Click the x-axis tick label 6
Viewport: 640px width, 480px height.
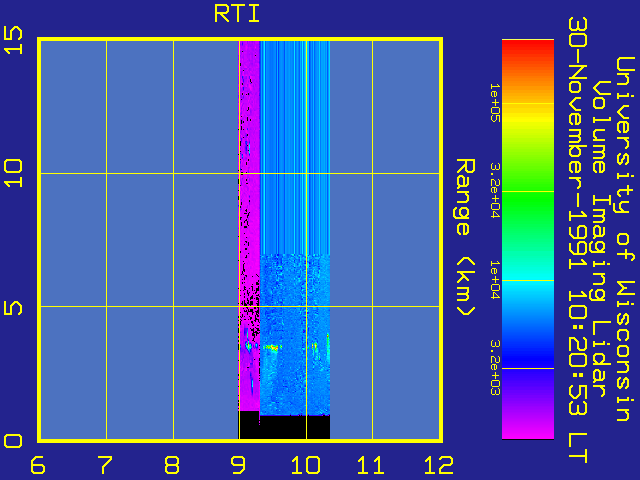pyautogui.click(x=38, y=465)
